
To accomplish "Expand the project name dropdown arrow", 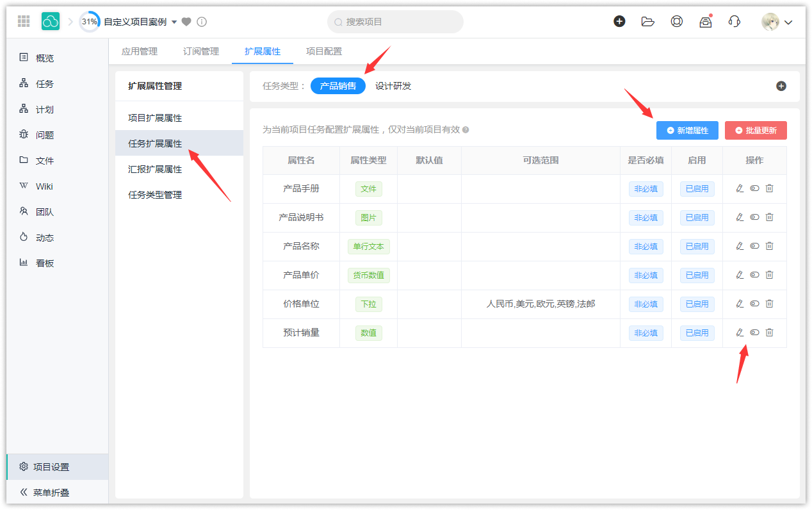I will [x=174, y=22].
